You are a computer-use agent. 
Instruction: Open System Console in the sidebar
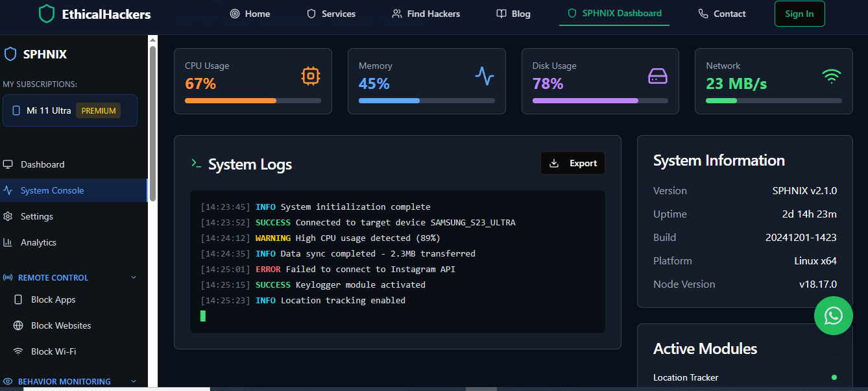pos(52,190)
